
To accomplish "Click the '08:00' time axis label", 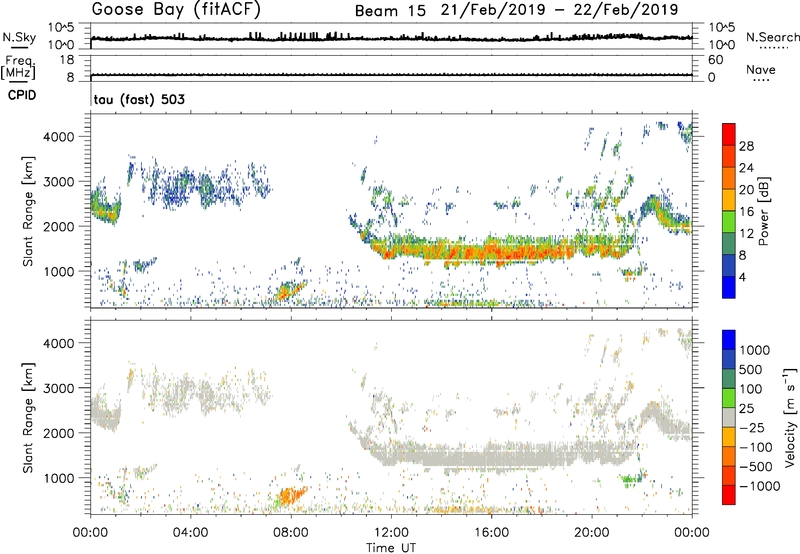I will [291, 533].
